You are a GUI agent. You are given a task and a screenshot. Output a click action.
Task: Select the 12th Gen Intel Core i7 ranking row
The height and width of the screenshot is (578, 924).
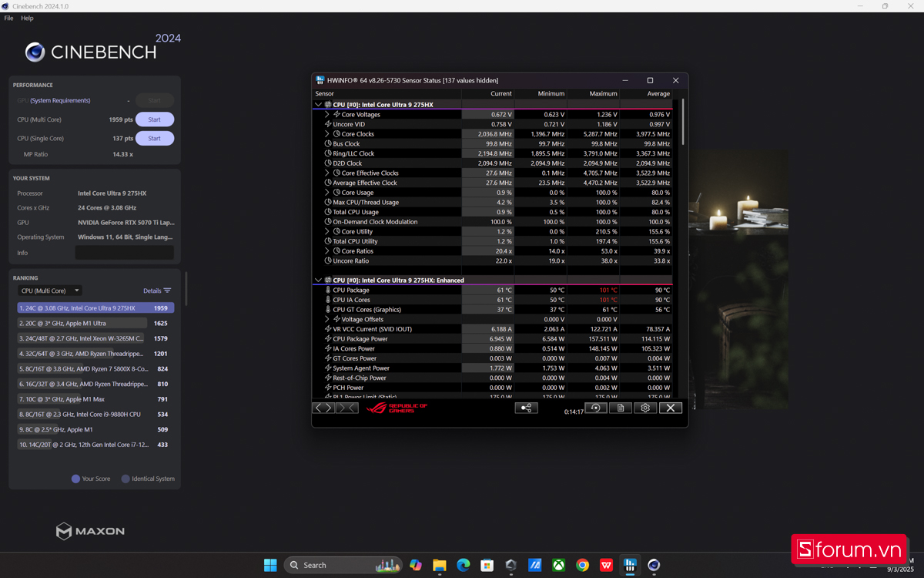(95, 445)
